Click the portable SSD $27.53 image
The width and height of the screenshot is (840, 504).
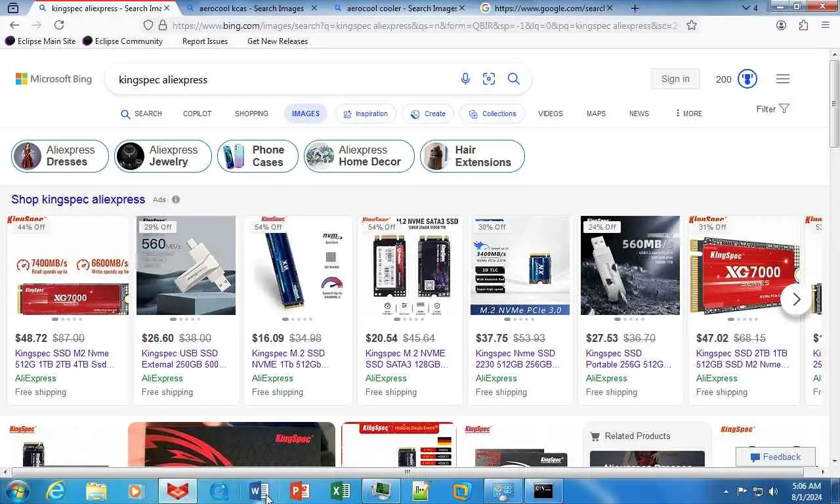tap(630, 265)
